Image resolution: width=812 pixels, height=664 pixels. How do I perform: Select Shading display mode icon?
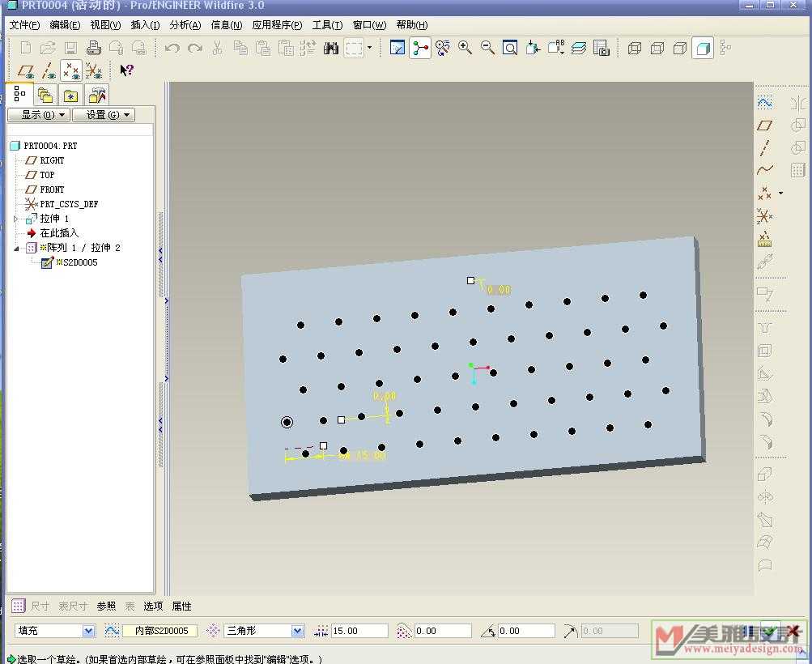(x=703, y=48)
